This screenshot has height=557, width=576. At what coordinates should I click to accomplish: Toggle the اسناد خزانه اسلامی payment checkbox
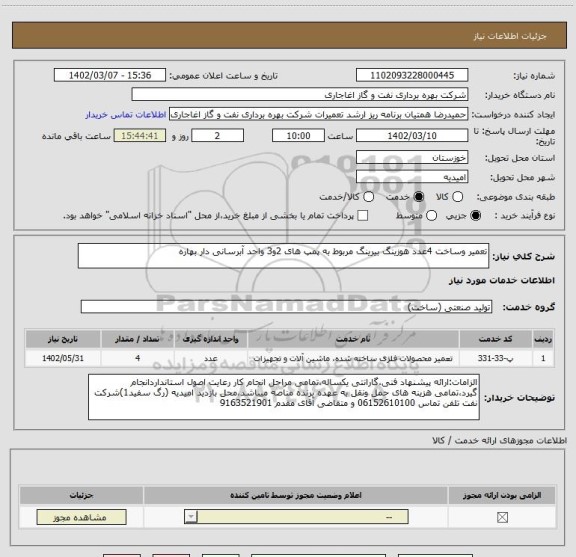363,216
